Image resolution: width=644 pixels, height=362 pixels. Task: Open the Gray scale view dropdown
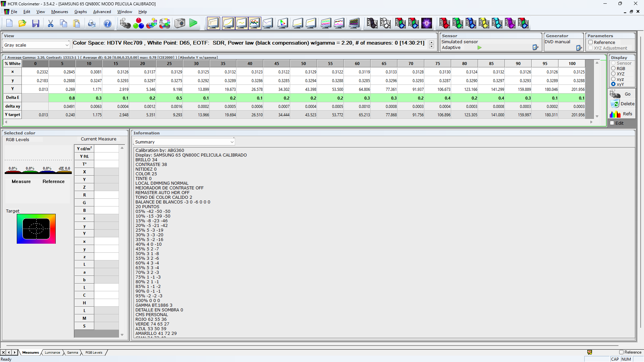[x=67, y=44]
